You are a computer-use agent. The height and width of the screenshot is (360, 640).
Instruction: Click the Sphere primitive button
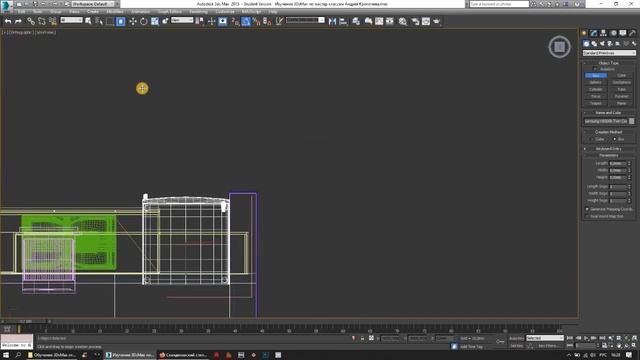point(596,82)
